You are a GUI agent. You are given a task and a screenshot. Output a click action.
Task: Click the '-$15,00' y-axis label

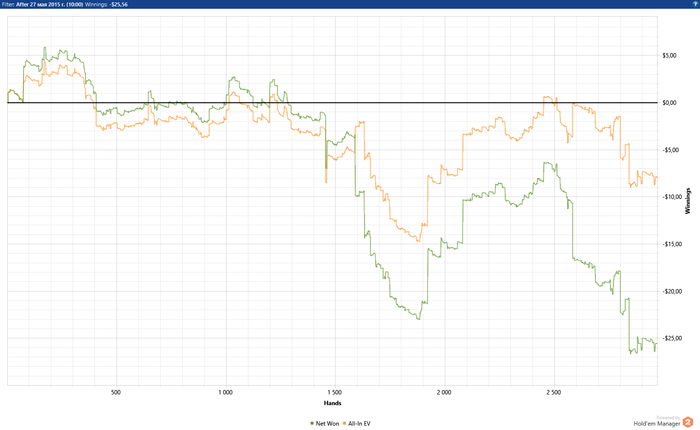(672, 244)
